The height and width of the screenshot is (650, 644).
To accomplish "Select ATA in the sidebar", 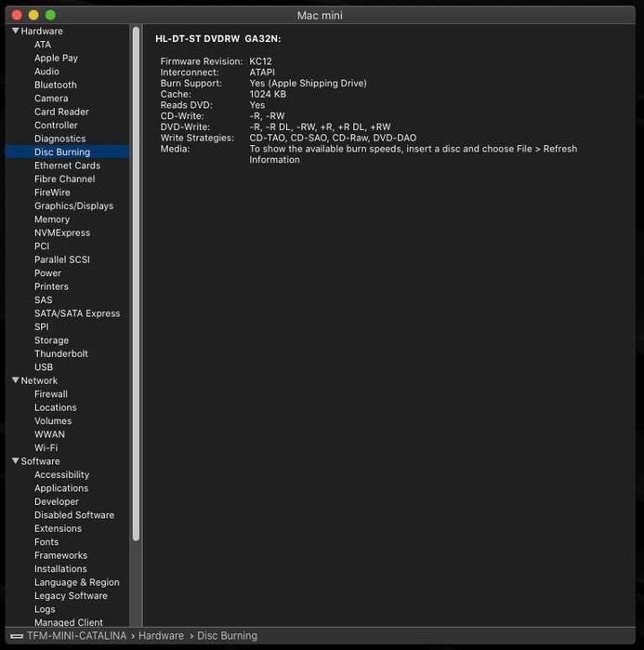I will 43,45.
